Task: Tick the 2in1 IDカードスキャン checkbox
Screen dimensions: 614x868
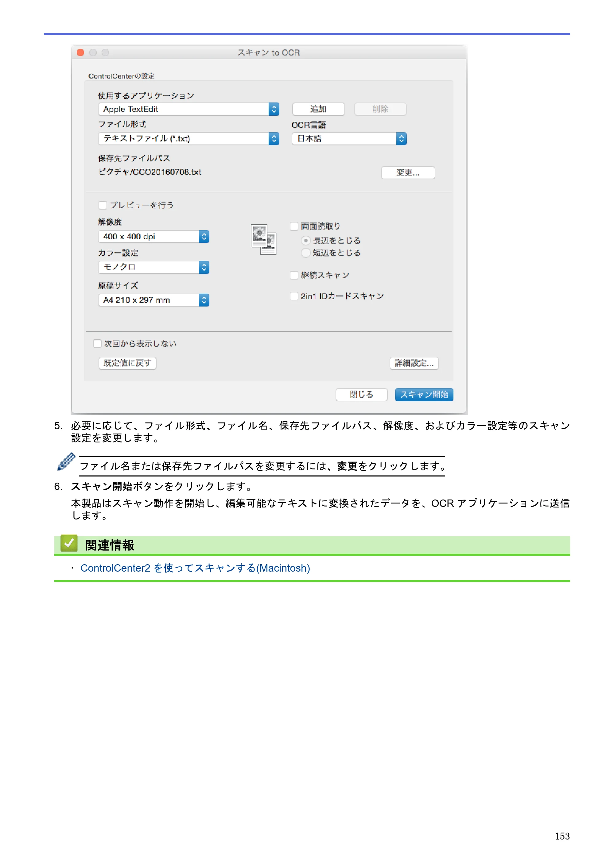Action: pyautogui.click(x=294, y=296)
